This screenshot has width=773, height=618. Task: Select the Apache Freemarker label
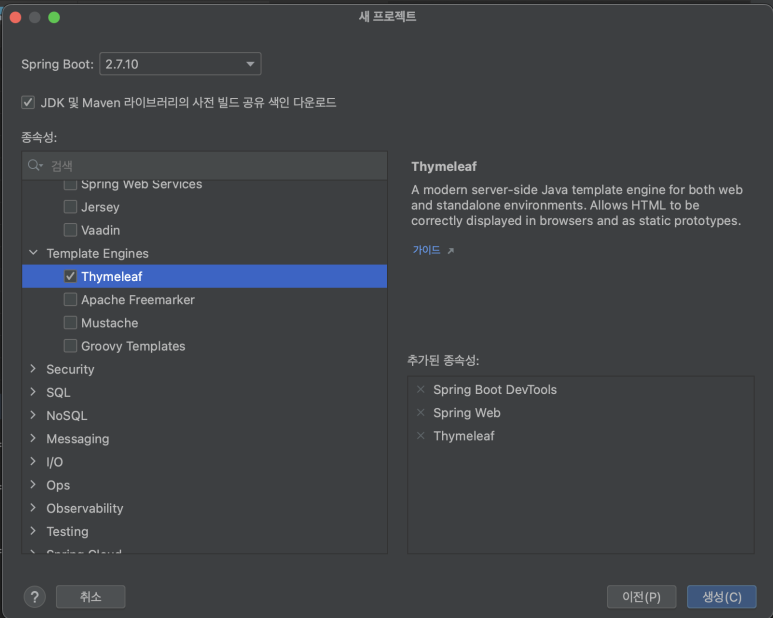pos(138,300)
